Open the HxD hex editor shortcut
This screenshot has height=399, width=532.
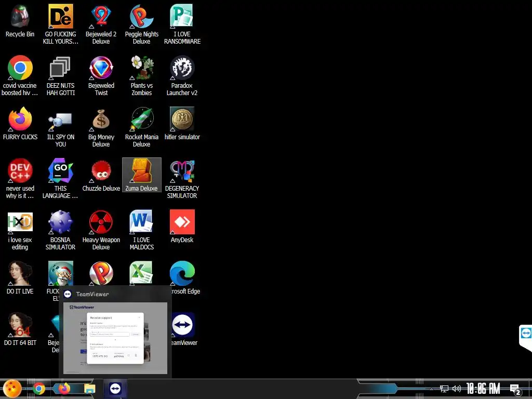(x=20, y=230)
